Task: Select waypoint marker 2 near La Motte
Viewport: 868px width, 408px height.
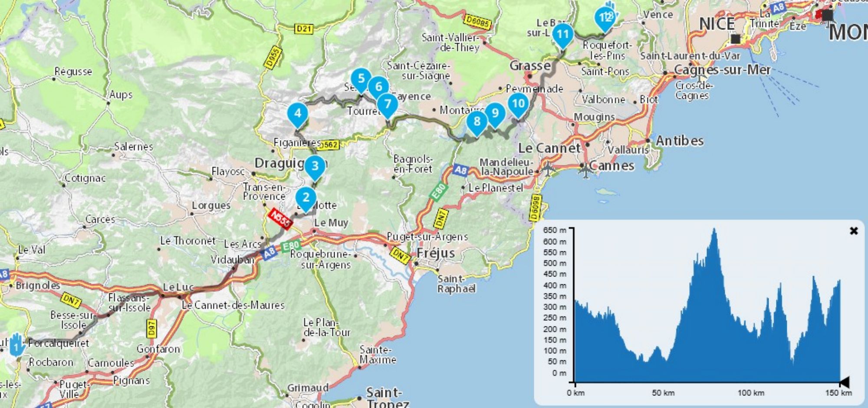Action: coord(306,197)
